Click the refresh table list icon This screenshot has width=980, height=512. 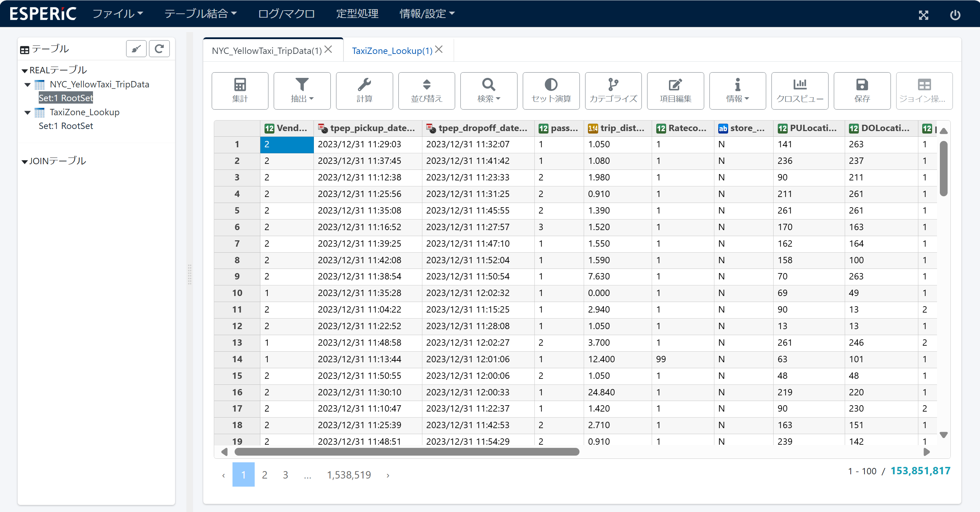click(x=159, y=49)
